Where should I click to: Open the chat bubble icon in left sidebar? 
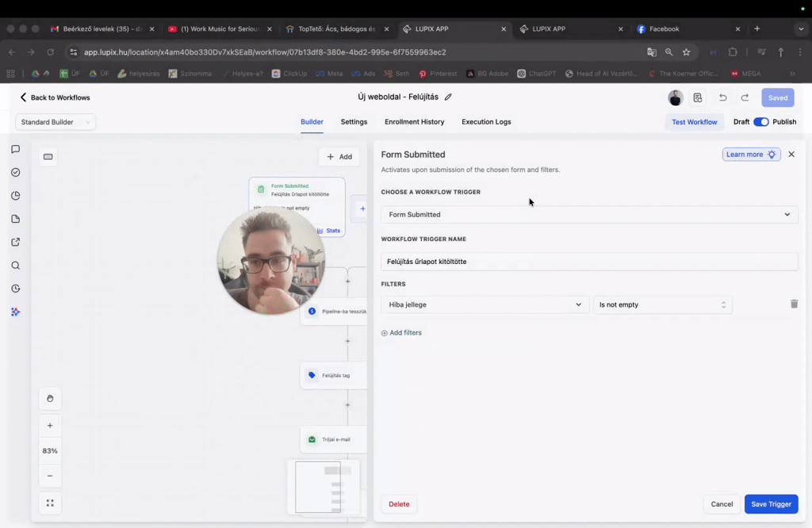click(15, 149)
